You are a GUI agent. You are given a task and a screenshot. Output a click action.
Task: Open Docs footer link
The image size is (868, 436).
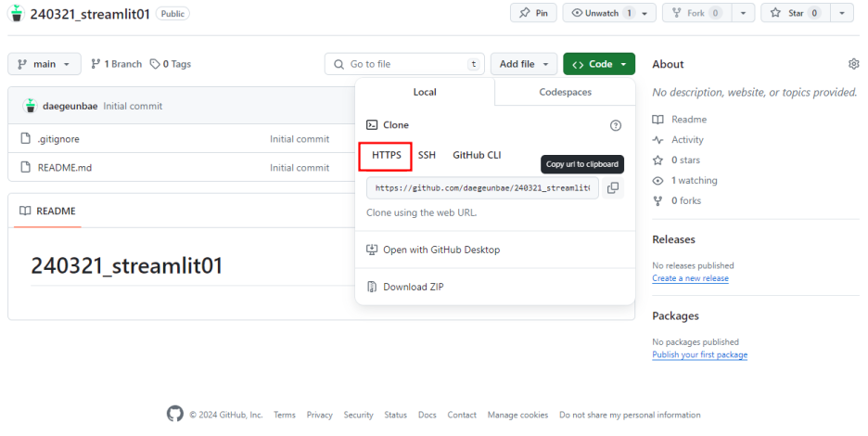[427, 415]
